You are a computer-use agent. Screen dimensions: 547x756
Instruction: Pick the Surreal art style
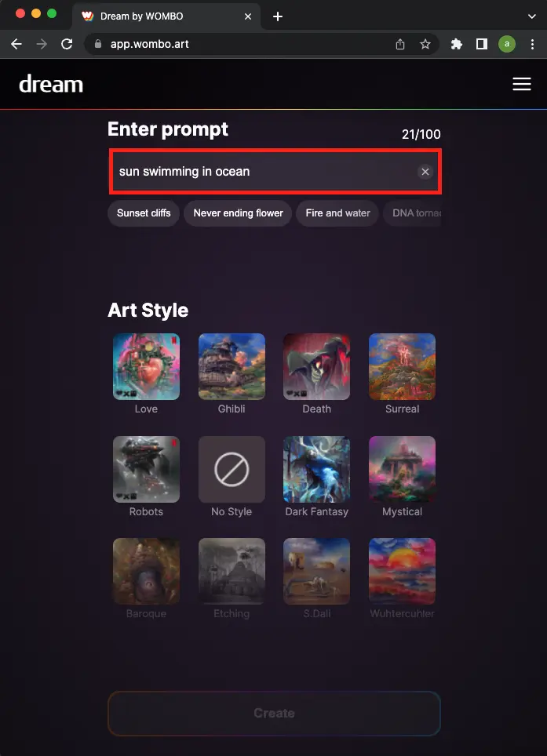click(x=402, y=373)
